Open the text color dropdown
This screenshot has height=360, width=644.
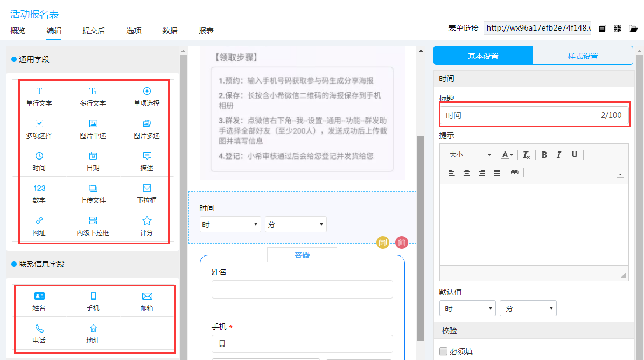tap(507, 155)
